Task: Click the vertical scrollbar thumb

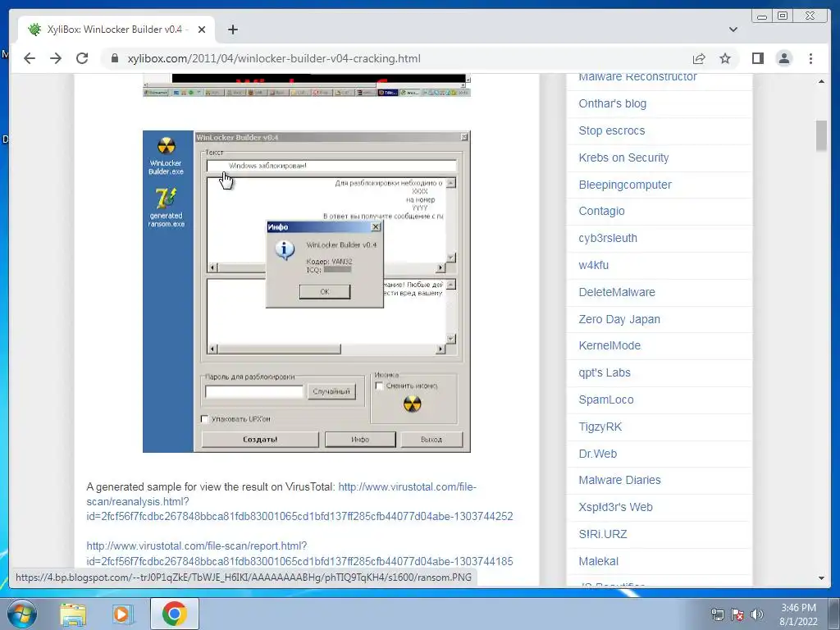Action: tap(821, 136)
